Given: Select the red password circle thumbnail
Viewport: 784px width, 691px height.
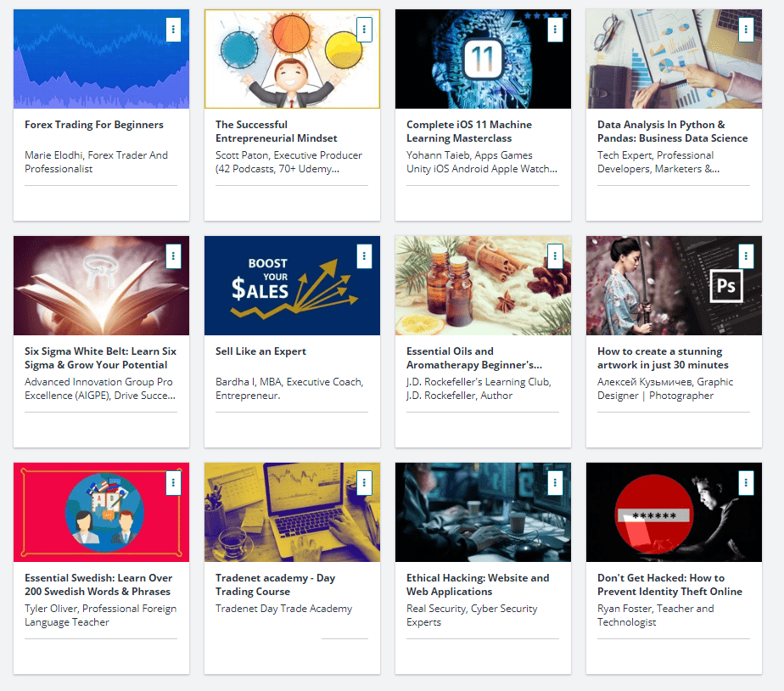Looking at the screenshot, I should point(674,513).
